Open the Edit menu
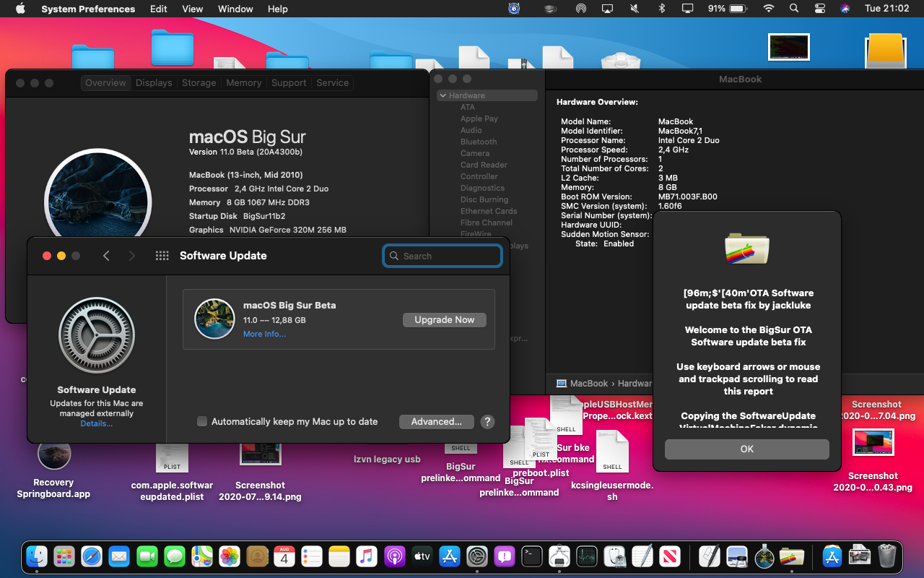 (x=159, y=9)
